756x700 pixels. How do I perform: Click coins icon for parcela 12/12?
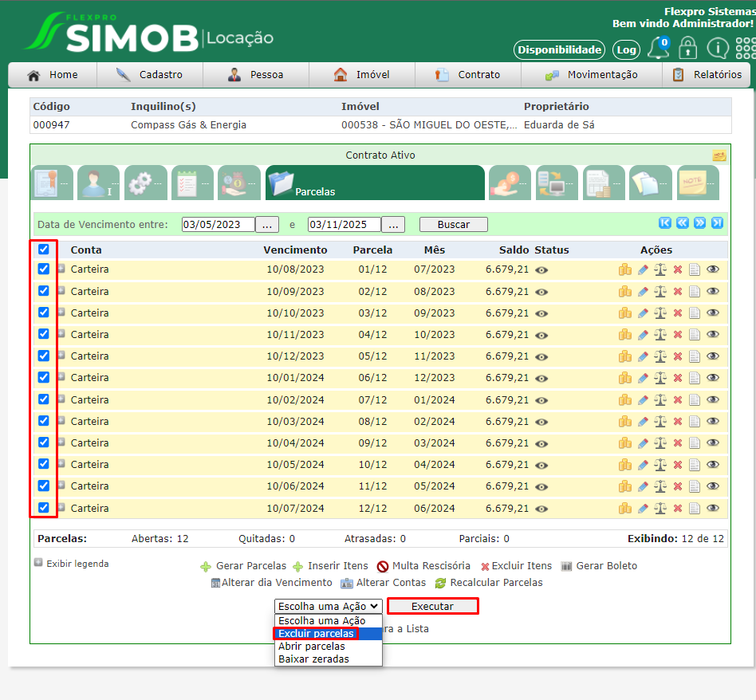tap(625, 508)
